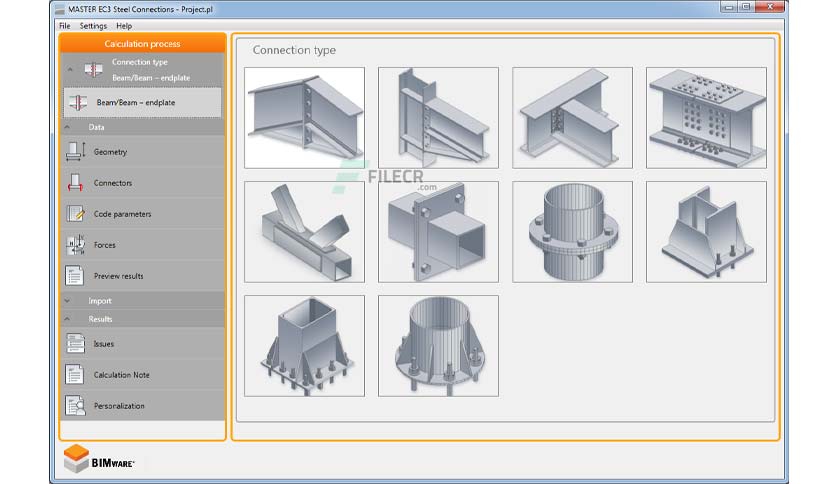Viewport: 836px width, 484px height.
Task: Open the Calculation Note icon
Action: click(75, 375)
